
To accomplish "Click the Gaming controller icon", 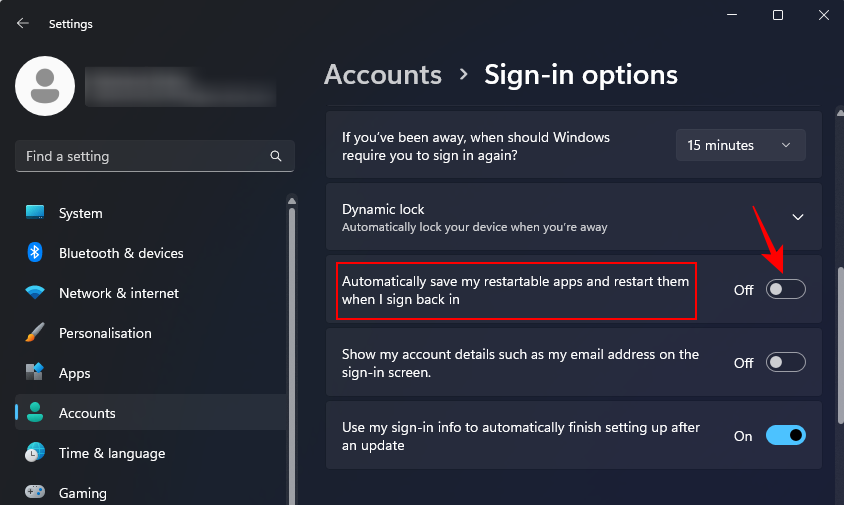I will click(35, 493).
